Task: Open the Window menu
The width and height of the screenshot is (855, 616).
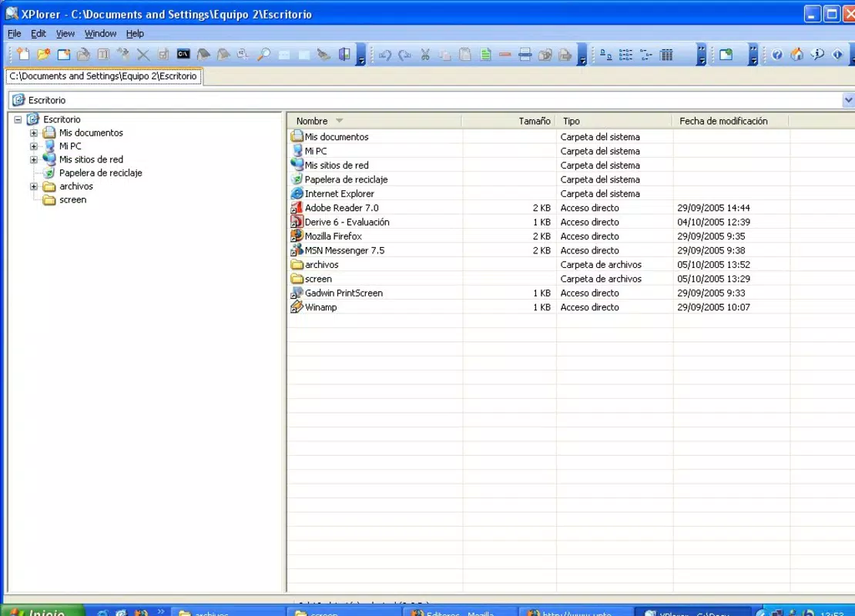Action: [x=100, y=33]
